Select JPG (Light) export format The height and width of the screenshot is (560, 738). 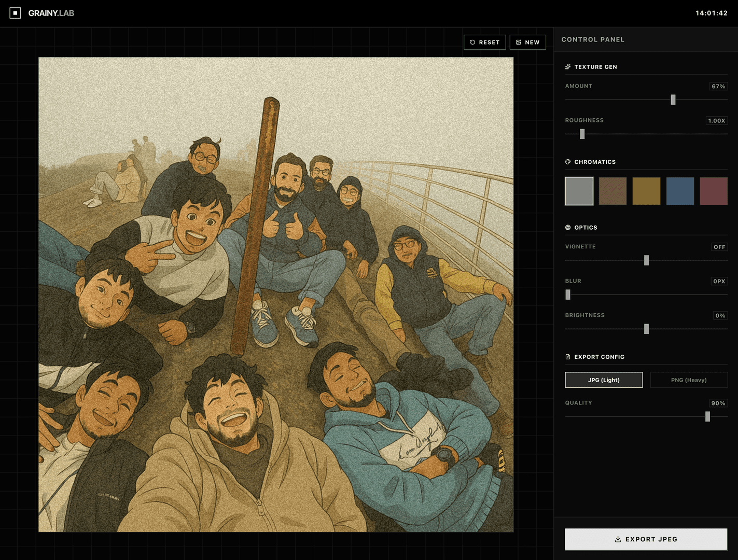coord(604,380)
